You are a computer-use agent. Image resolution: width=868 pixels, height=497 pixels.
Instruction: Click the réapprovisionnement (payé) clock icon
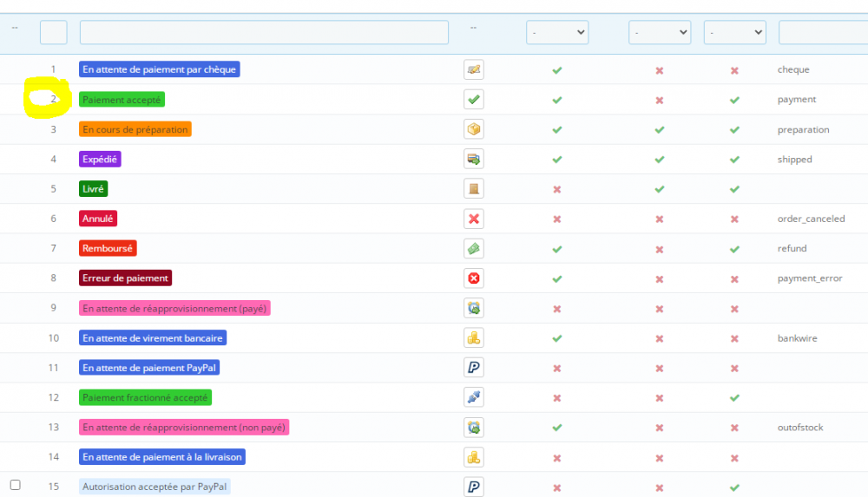point(474,308)
